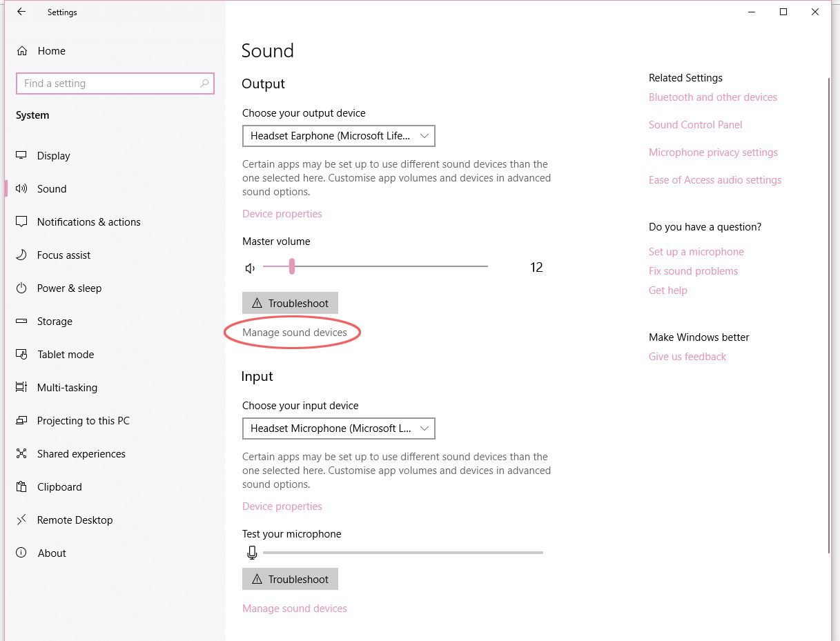Open the input device dropdown

339,428
